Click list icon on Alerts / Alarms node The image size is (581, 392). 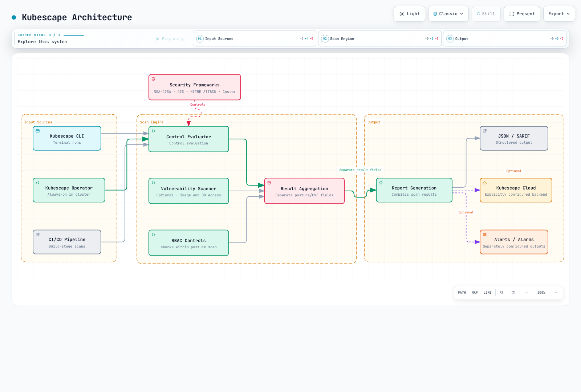pyautogui.click(x=484, y=235)
